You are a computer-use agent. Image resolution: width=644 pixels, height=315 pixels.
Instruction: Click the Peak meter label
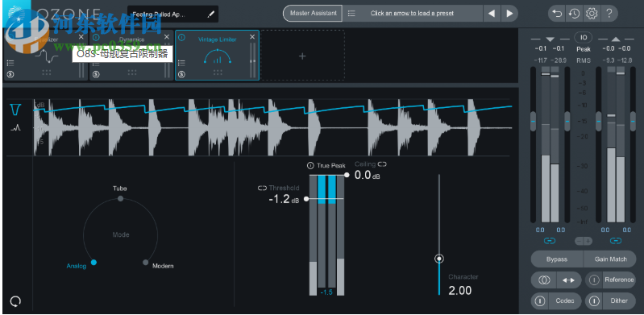coord(584,49)
